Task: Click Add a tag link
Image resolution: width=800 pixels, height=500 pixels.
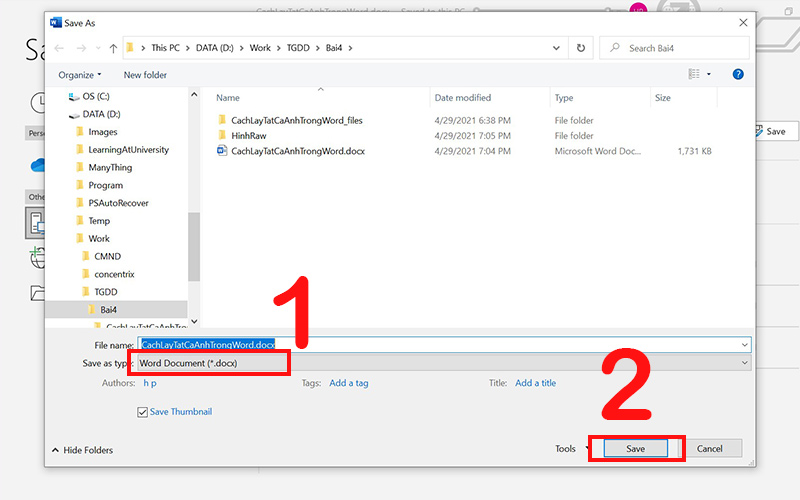Action: (x=349, y=383)
